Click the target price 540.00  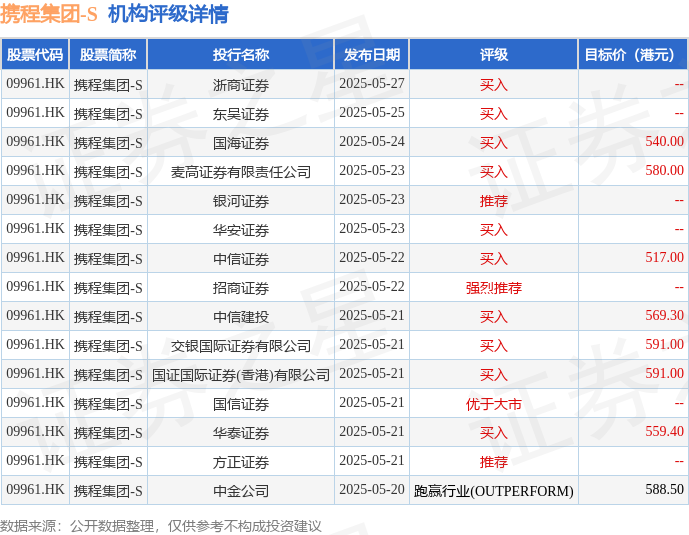point(664,141)
